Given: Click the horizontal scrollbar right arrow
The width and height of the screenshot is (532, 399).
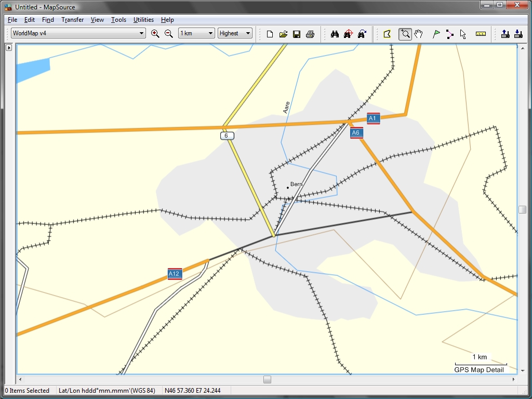Looking at the screenshot, I should click(x=513, y=379).
